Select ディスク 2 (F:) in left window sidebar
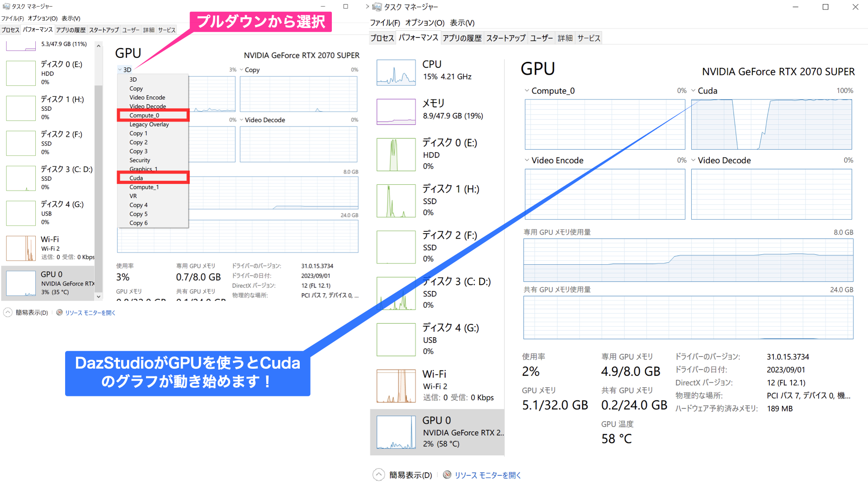The width and height of the screenshot is (868, 488). [48, 143]
